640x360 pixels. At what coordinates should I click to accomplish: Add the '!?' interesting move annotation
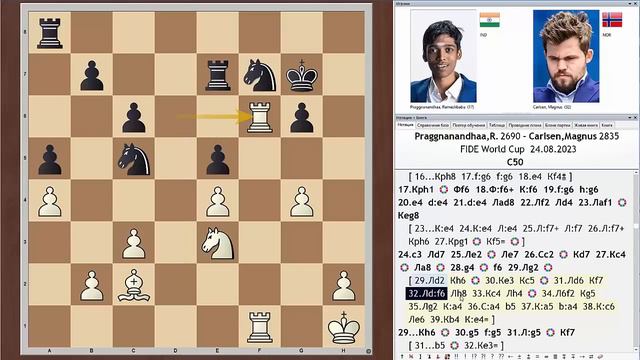coord(474,356)
